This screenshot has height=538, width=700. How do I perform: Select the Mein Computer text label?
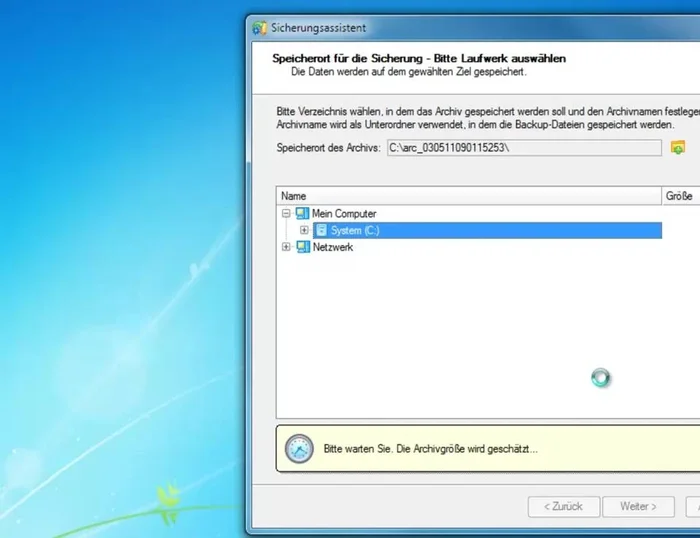pyautogui.click(x=344, y=214)
